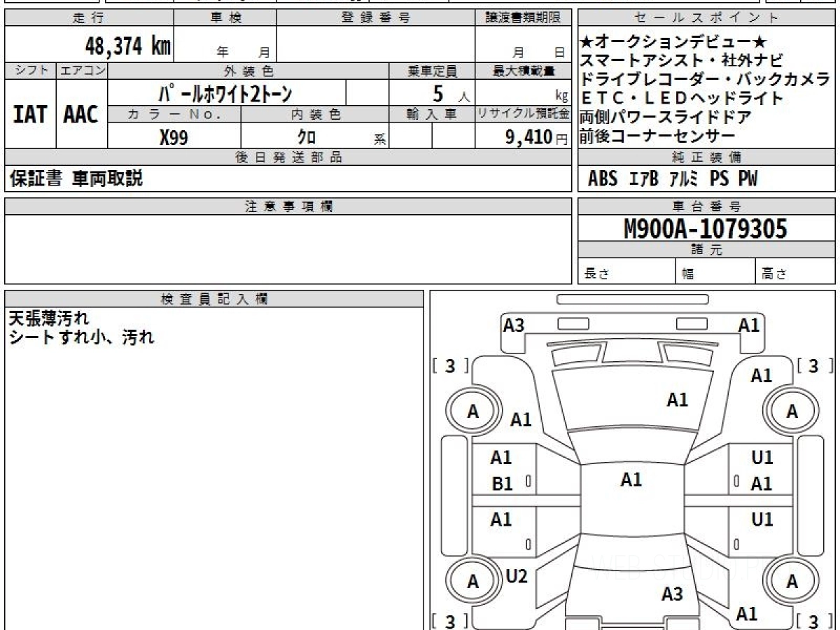Click the A1 mark on the hood
This screenshot has height=630, width=840.
coord(677,400)
